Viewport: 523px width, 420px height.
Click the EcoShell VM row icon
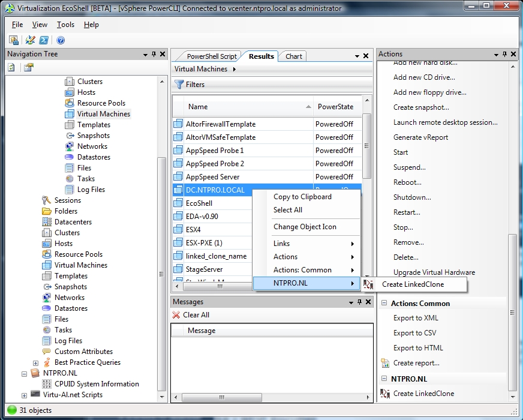coord(179,203)
